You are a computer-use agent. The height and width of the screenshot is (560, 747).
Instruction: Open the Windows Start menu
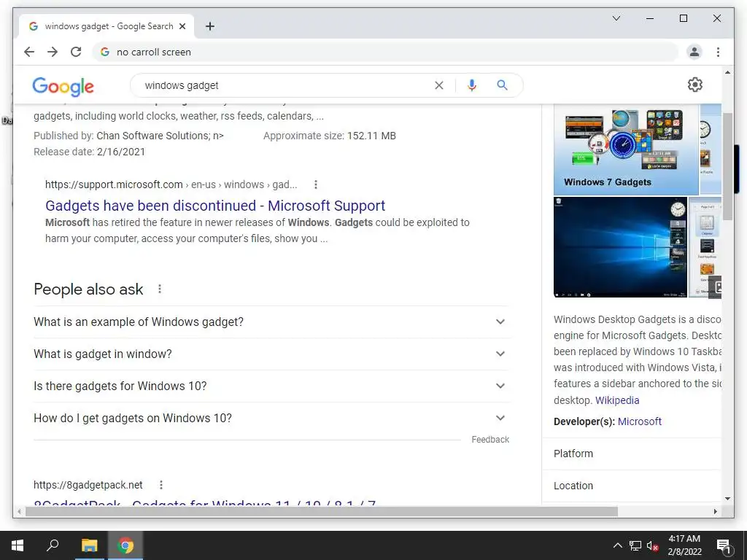pos(18,545)
